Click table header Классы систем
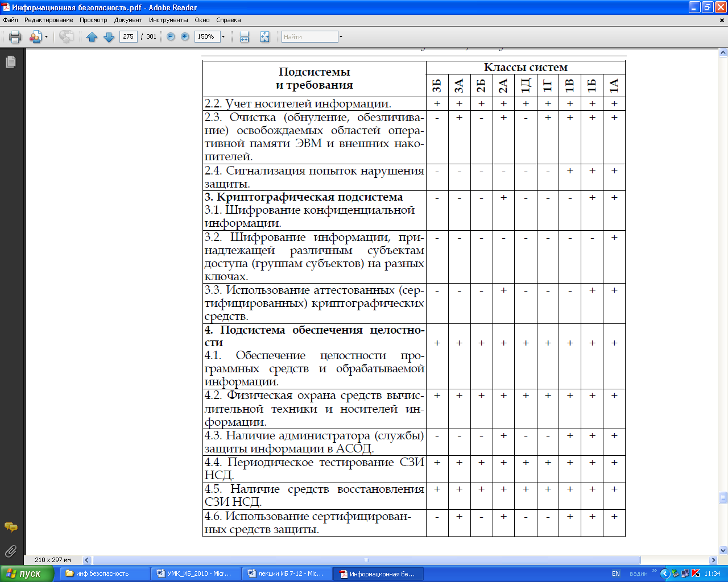Viewport: 728px width, 582px height. point(526,67)
